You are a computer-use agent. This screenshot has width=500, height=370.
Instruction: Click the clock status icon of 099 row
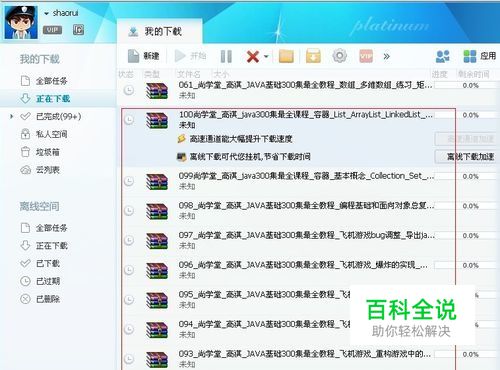[x=129, y=181]
